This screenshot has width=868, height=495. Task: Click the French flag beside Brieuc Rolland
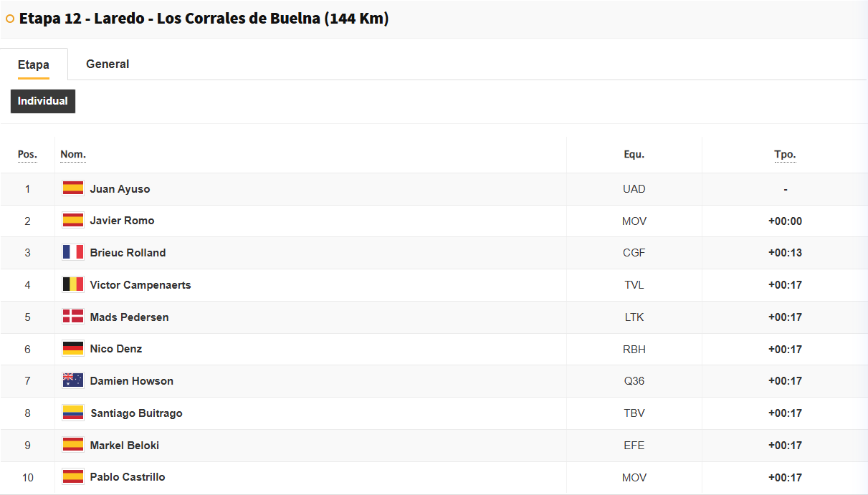[73, 252]
